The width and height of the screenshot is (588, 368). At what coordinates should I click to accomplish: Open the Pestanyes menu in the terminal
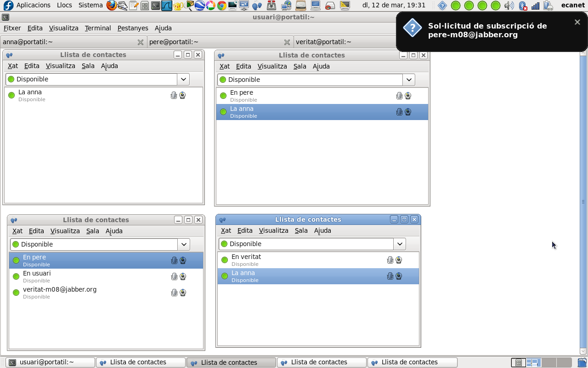coord(133,28)
